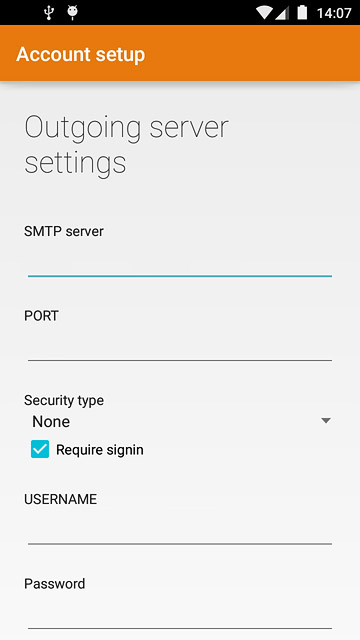
Task: Tap the Security type label
Action: [64, 400]
